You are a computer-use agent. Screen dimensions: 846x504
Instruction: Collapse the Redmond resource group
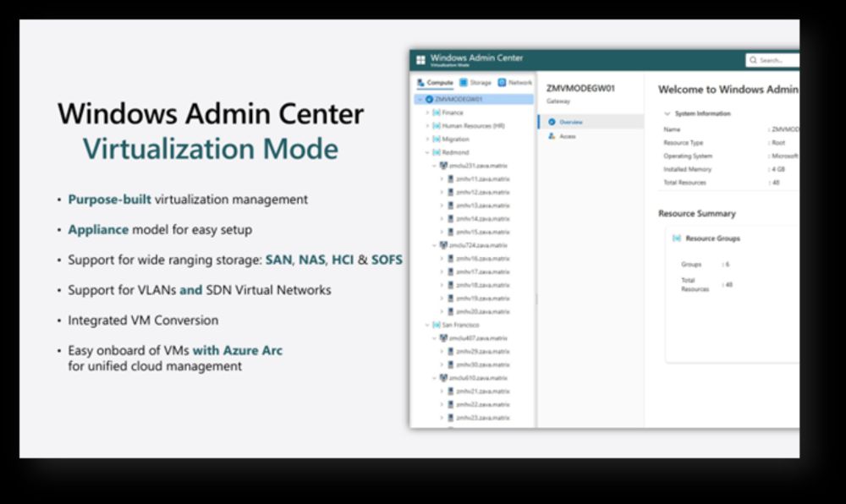click(x=427, y=152)
